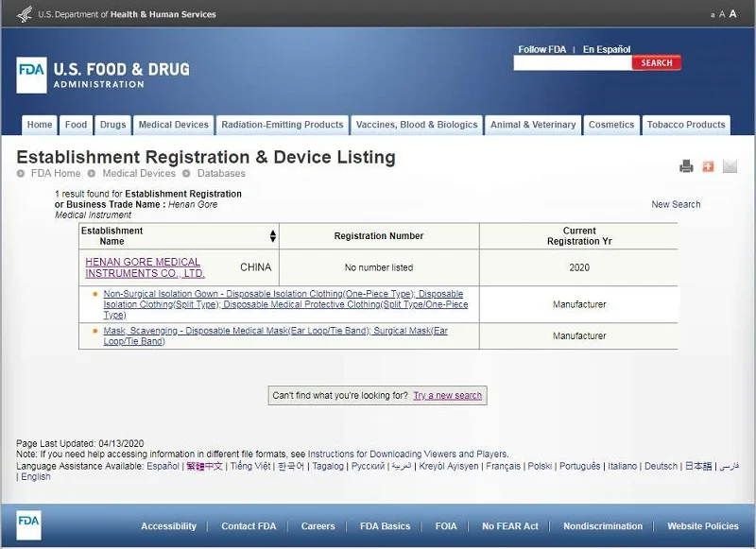Click the Medical Devices breadcrumb
The height and width of the screenshot is (549, 756).
click(x=139, y=173)
